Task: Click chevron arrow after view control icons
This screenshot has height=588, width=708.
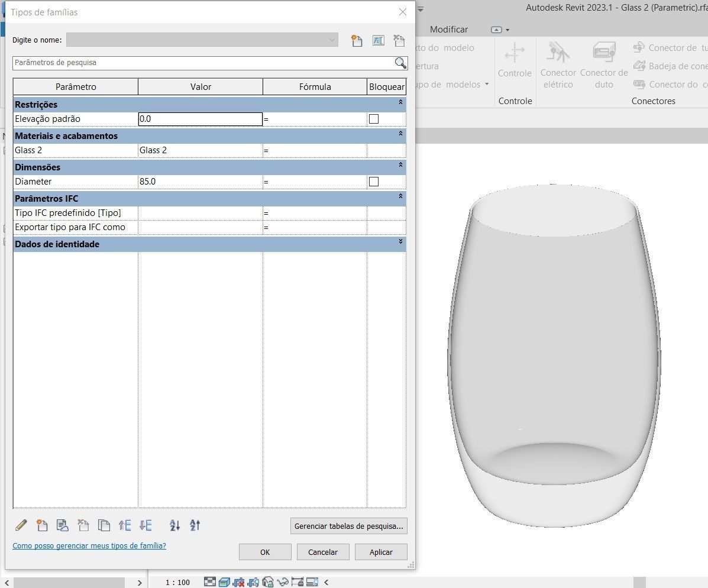Action: pyautogui.click(x=326, y=582)
